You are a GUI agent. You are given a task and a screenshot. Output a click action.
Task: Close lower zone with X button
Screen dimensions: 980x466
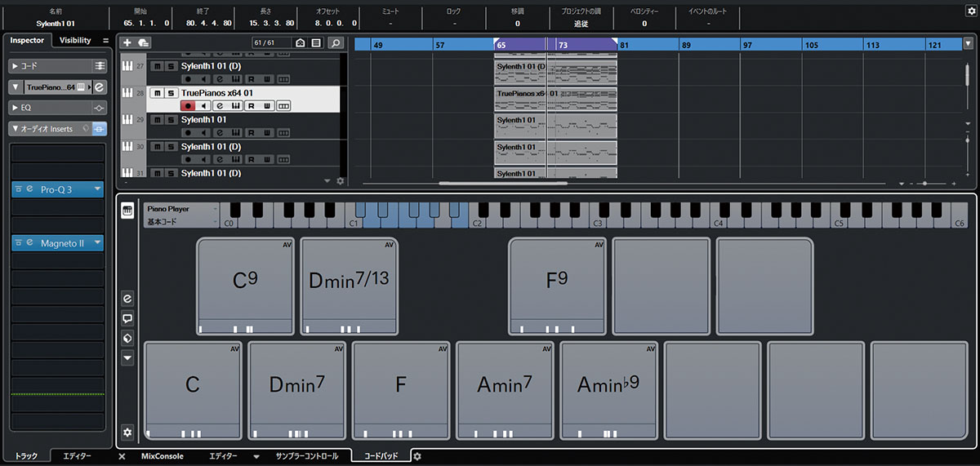coord(122,456)
